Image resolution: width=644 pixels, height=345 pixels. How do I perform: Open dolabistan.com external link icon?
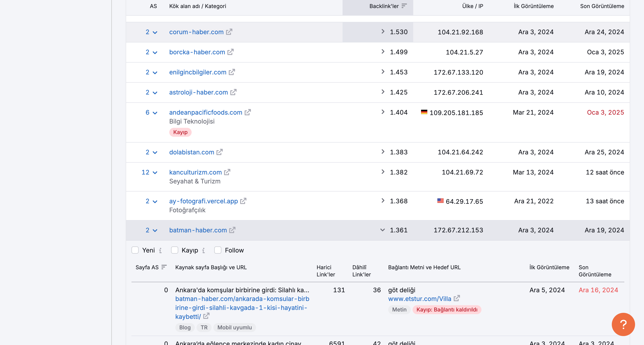tap(220, 152)
